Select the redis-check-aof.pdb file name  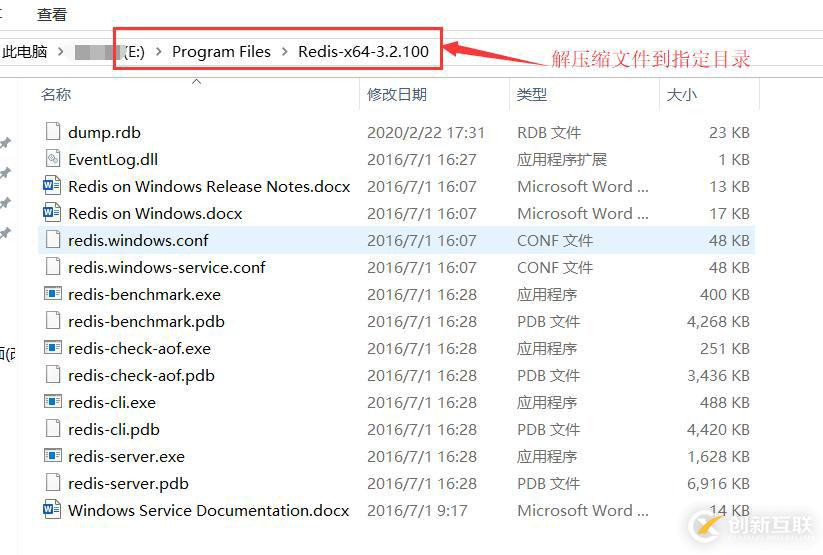tap(141, 375)
